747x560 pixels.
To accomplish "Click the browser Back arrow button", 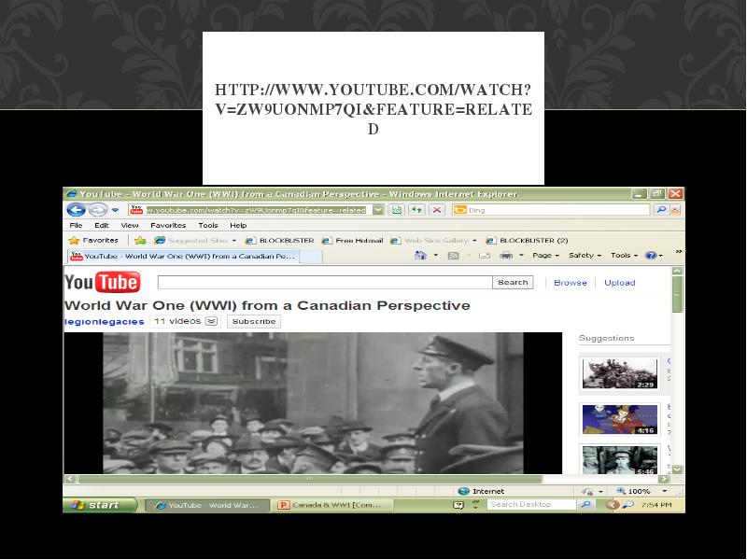I will [x=76, y=209].
